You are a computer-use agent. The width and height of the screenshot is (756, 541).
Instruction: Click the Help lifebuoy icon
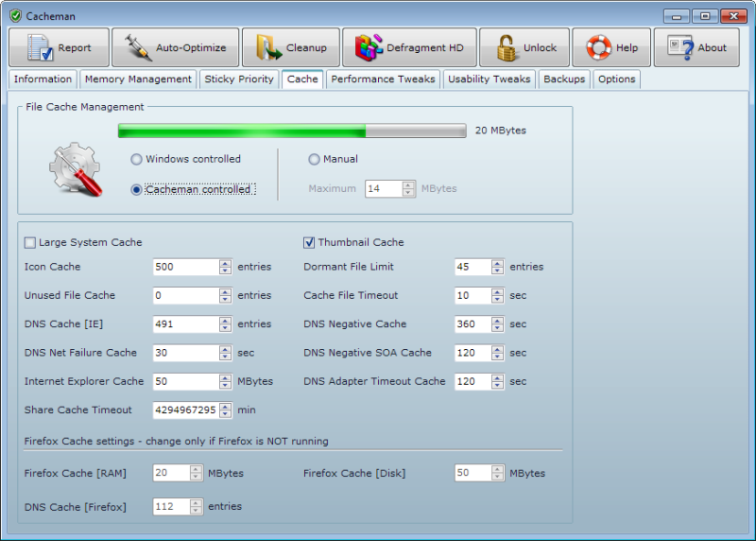tap(598, 47)
